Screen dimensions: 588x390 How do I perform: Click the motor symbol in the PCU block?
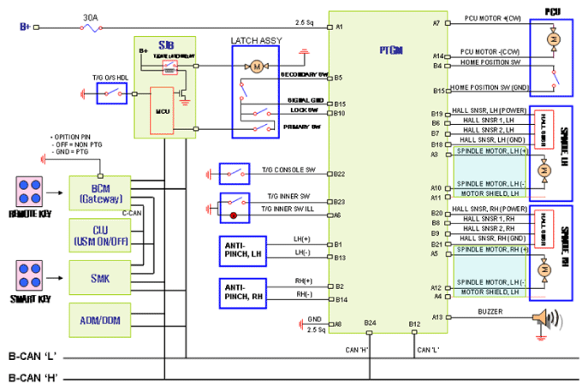tap(552, 40)
